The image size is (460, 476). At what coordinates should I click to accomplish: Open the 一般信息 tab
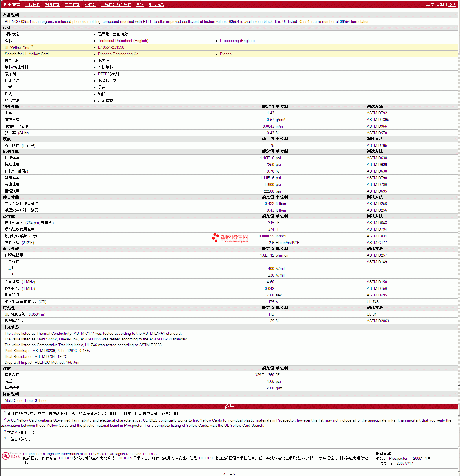click(x=32, y=5)
